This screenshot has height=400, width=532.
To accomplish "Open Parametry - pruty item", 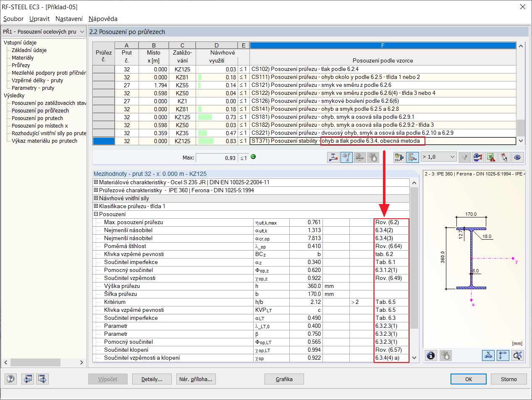I will point(33,88).
